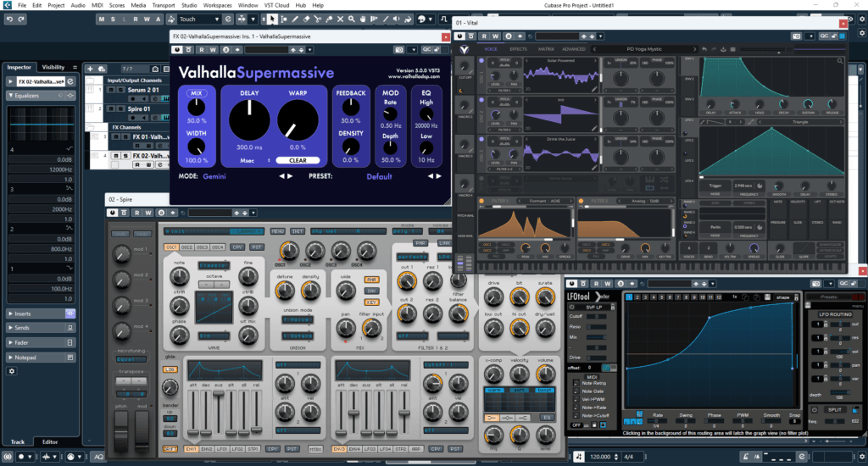Open the track presets icon beside plus

tap(102, 69)
